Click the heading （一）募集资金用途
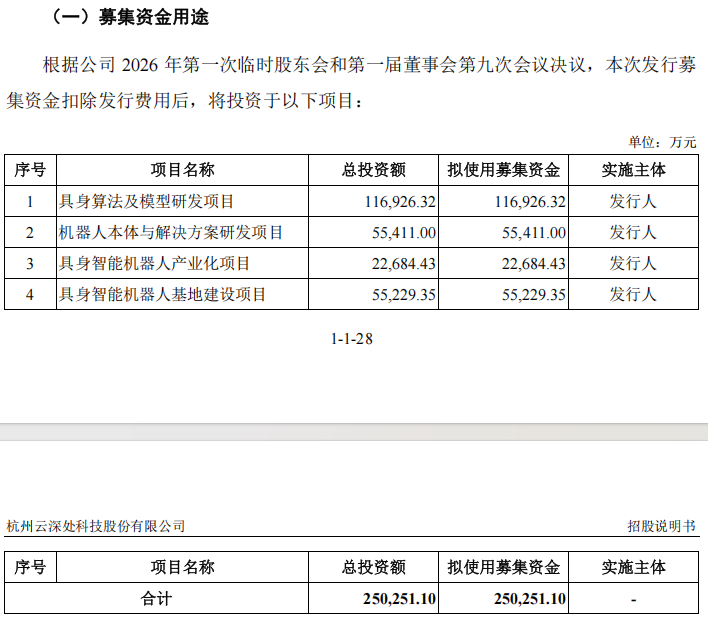Screen dimensions: 708x618 (x=130, y=17)
